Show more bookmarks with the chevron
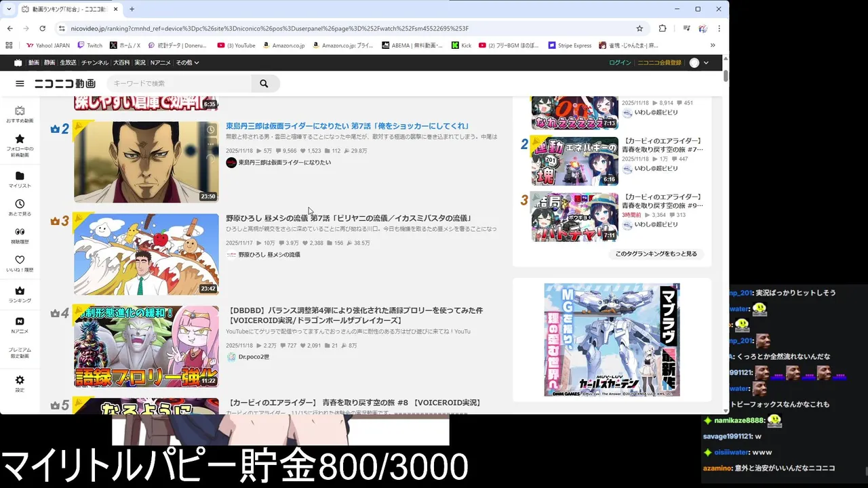 click(713, 45)
